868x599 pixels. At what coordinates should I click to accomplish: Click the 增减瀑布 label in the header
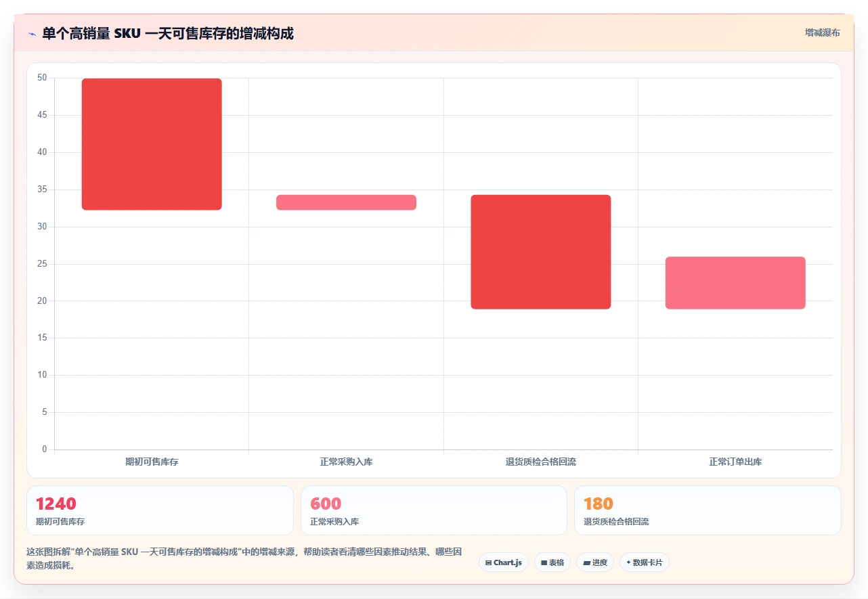(x=823, y=32)
